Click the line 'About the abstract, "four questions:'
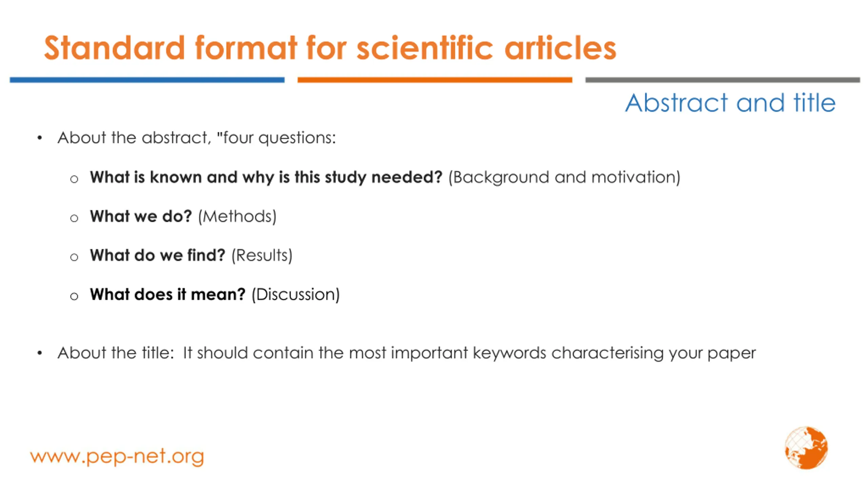The height and width of the screenshot is (488, 868). [x=197, y=138]
